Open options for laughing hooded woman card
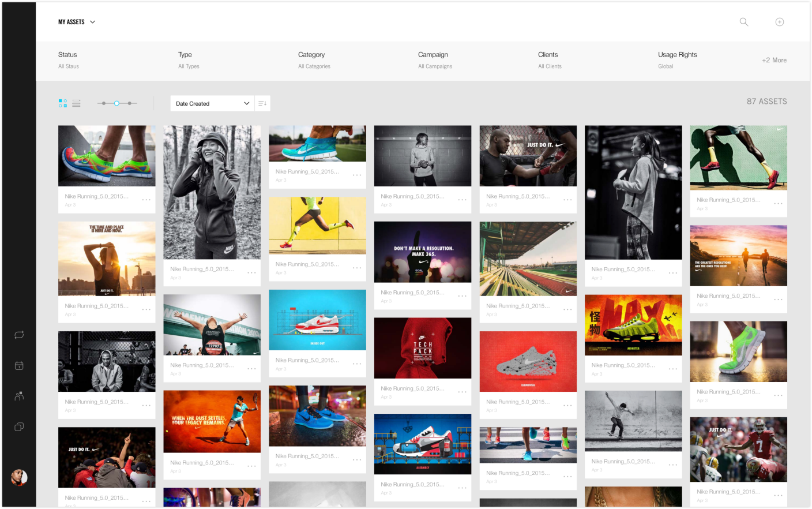The width and height of the screenshot is (812, 509). [252, 272]
